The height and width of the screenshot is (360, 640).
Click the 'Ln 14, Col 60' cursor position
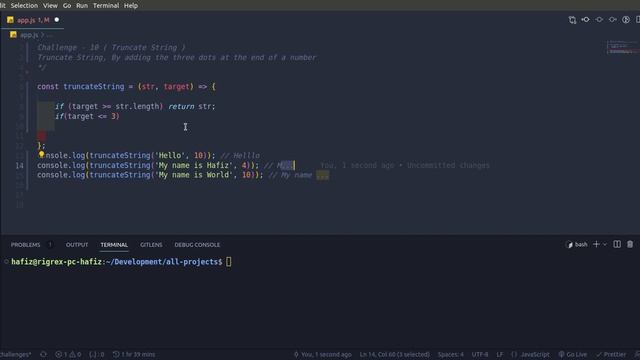point(395,354)
